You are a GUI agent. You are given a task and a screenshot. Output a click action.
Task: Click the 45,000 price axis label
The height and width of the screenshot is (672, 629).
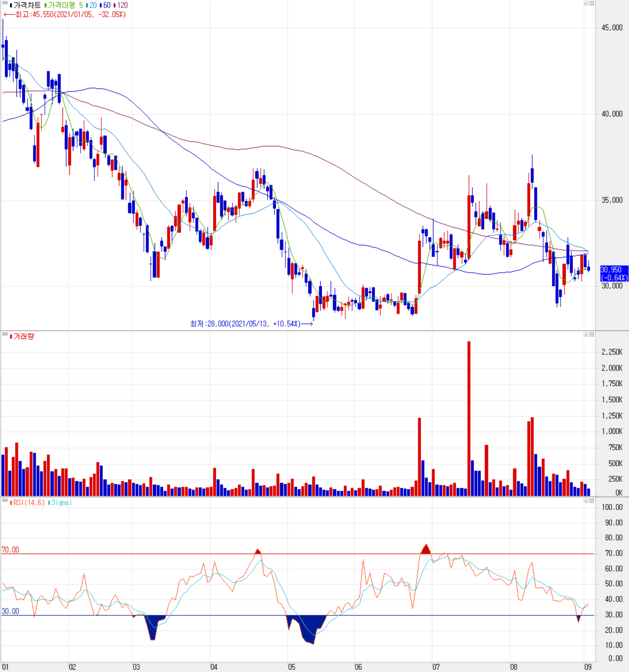coord(612,28)
